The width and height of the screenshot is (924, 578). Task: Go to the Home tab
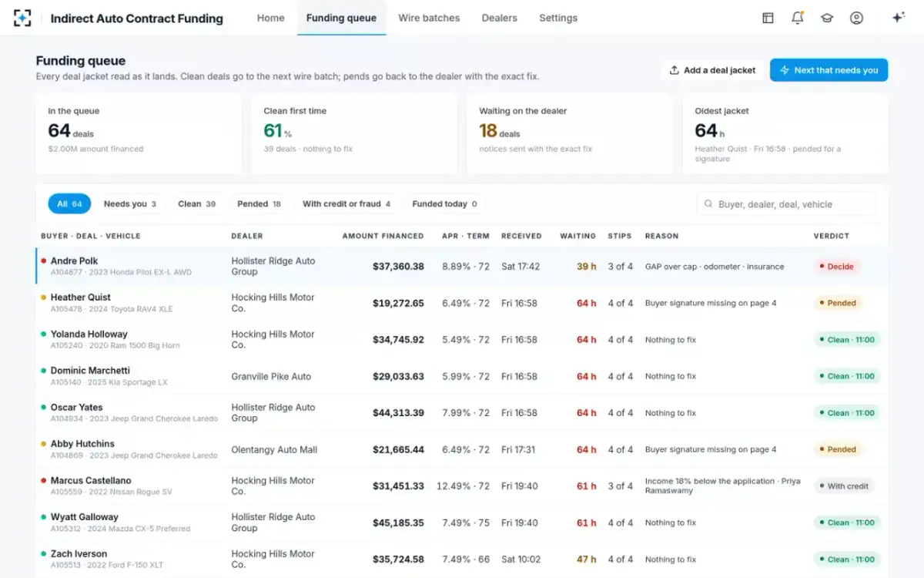270,18
